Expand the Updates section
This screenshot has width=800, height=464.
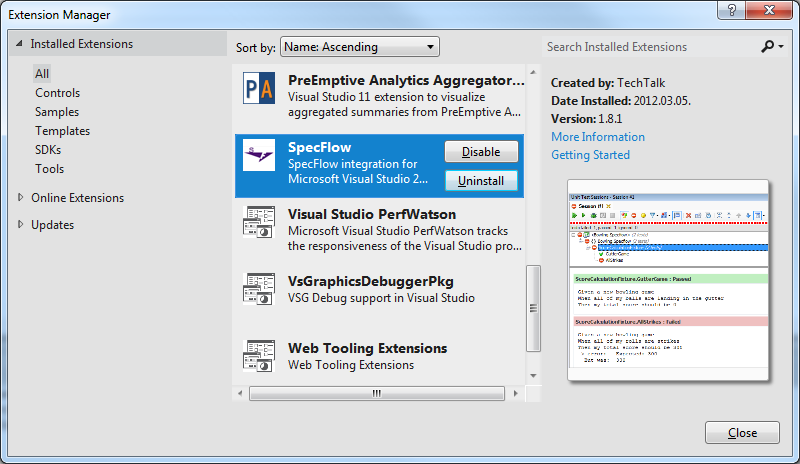[x=20, y=224]
